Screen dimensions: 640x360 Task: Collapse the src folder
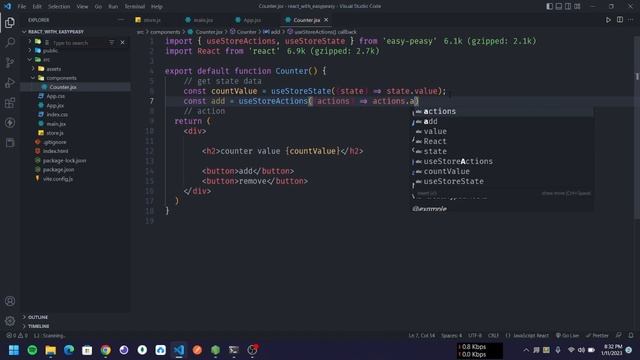(46, 60)
